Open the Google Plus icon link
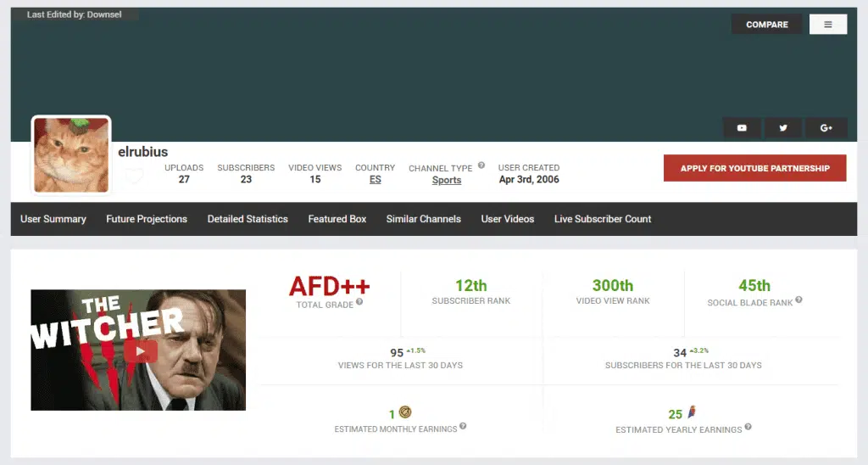 click(x=826, y=128)
